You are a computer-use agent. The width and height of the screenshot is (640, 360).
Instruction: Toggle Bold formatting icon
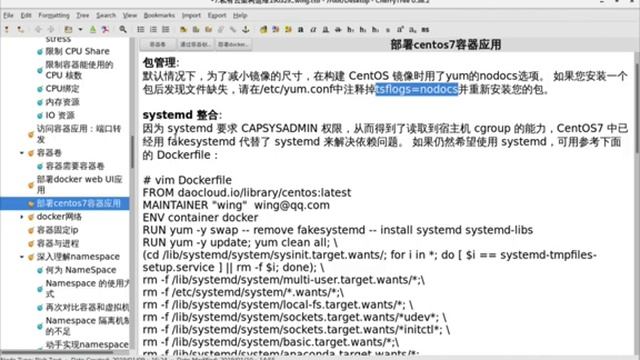pos(301,29)
